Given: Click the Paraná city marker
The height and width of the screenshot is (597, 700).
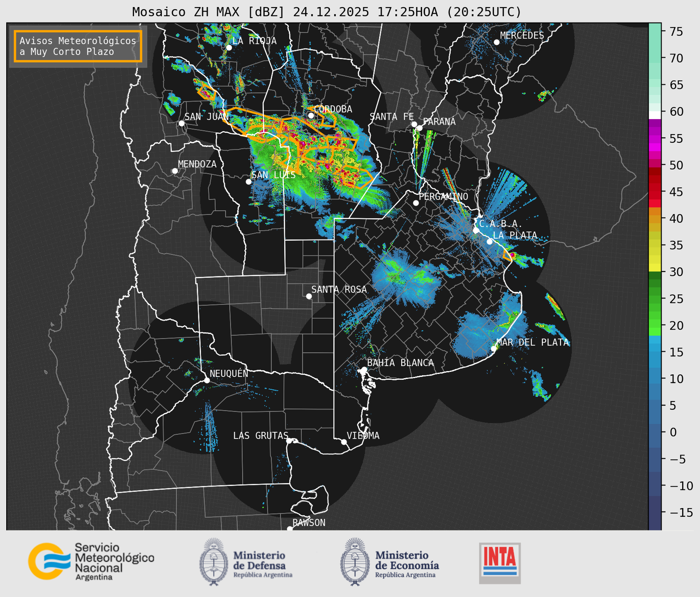Looking at the screenshot, I should [x=420, y=128].
